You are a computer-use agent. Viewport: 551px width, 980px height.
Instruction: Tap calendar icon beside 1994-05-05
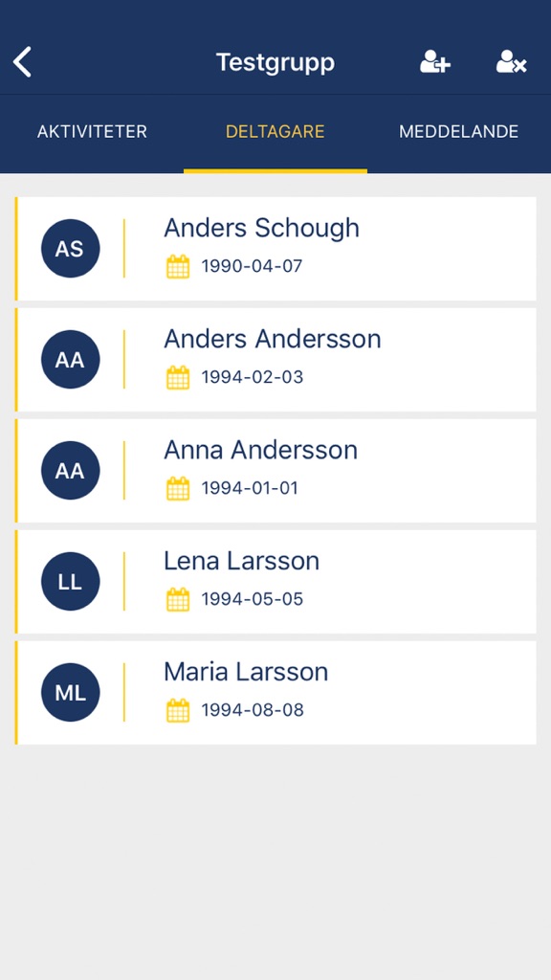click(178, 599)
